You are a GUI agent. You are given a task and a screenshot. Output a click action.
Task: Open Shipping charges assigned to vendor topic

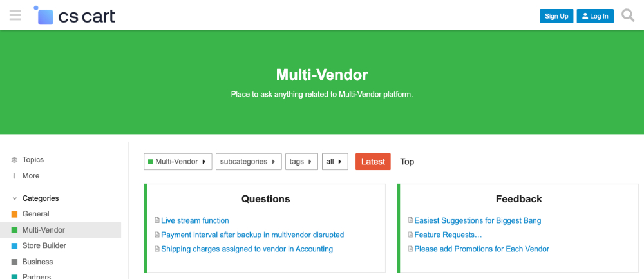tap(247, 249)
